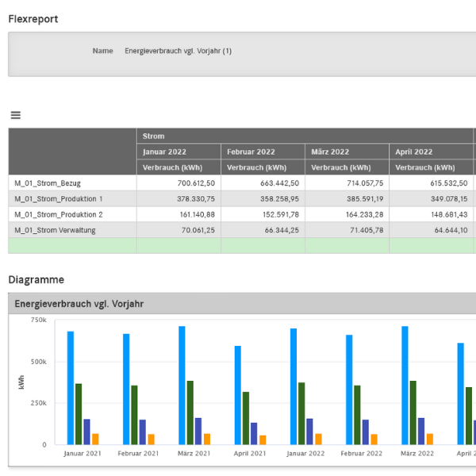Select the green bar for März 2021
Screen dimensions: 476x476
[190, 413]
